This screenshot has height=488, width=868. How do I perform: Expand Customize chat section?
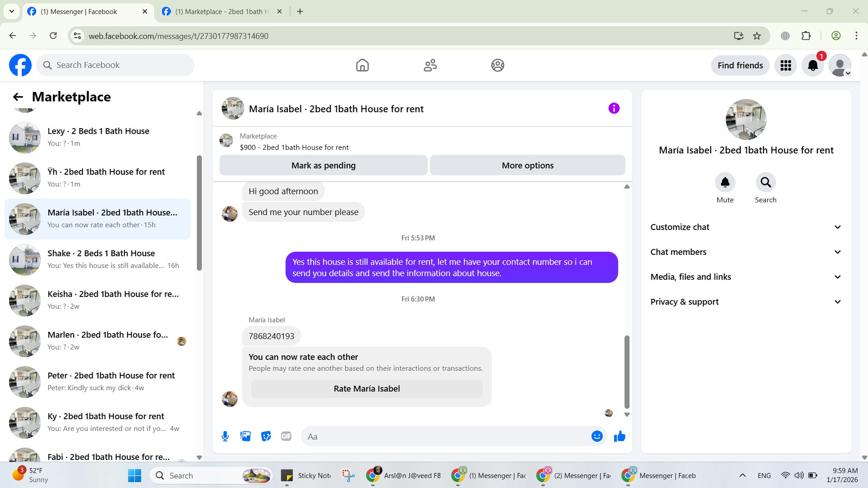[x=746, y=227]
